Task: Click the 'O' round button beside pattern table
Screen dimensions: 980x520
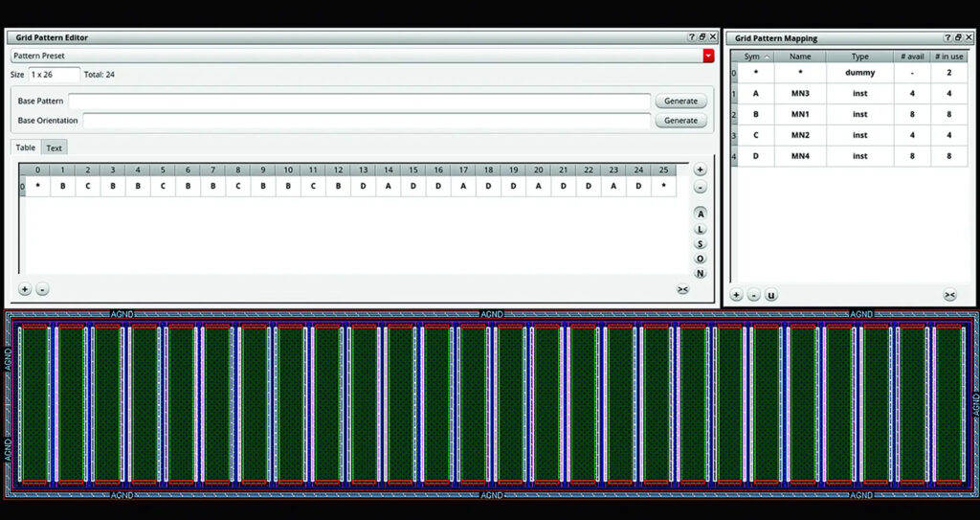Action: (701, 259)
